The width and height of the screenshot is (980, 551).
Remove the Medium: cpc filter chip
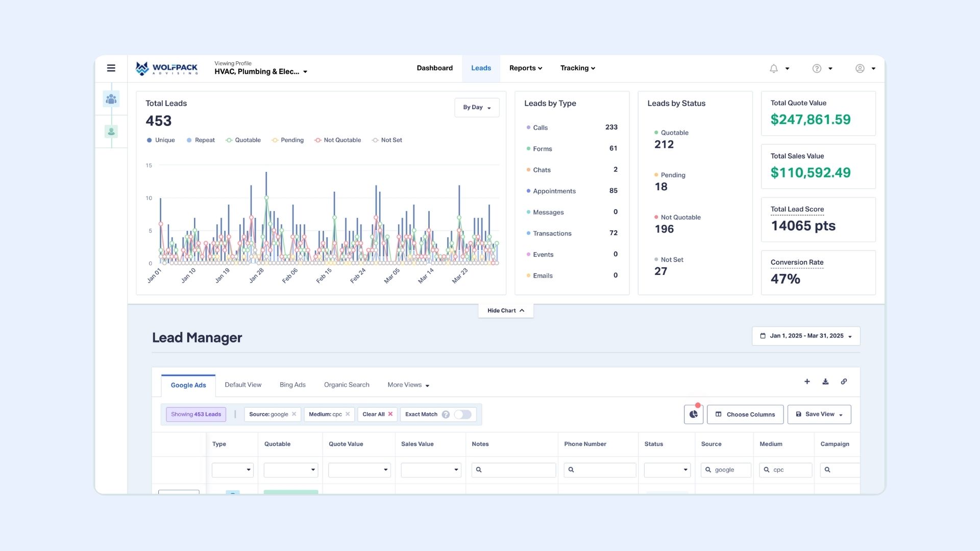click(348, 414)
